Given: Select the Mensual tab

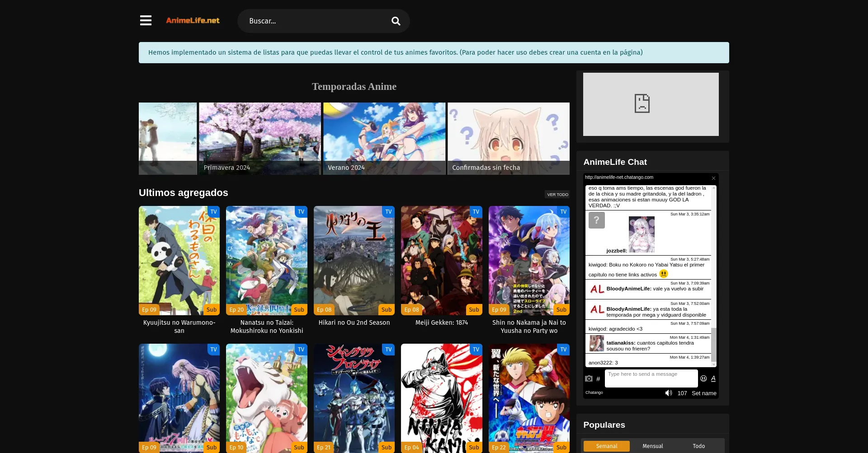Looking at the screenshot, I should click(653, 446).
